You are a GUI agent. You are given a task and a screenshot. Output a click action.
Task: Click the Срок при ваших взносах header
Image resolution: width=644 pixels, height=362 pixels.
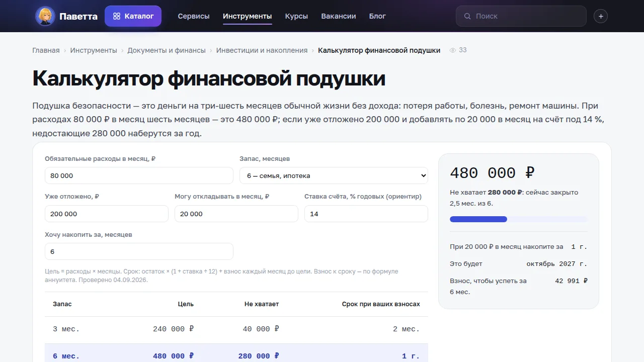tap(381, 304)
